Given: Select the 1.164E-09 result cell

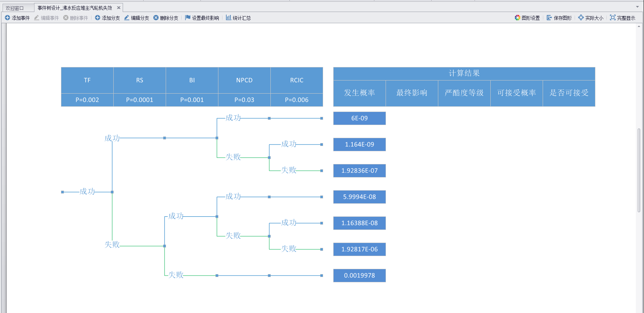Looking at the screenshot, I should click(359, 145).
